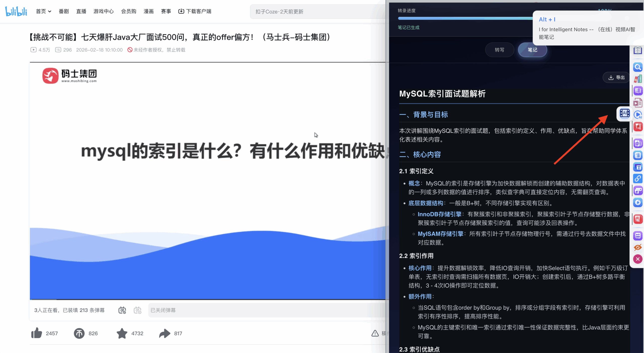Click the red close X circle in sidebar
644x353 pixels.
tap(637, 259)
